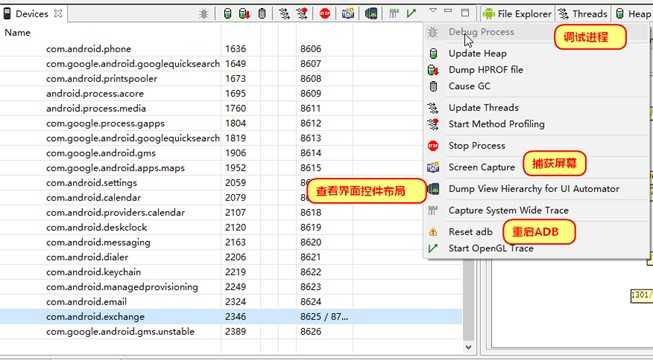653x360 pixels.
Task: Choose Update Threads in the dropdown menu
Action: pyautogui.click(x=484, y=108)
